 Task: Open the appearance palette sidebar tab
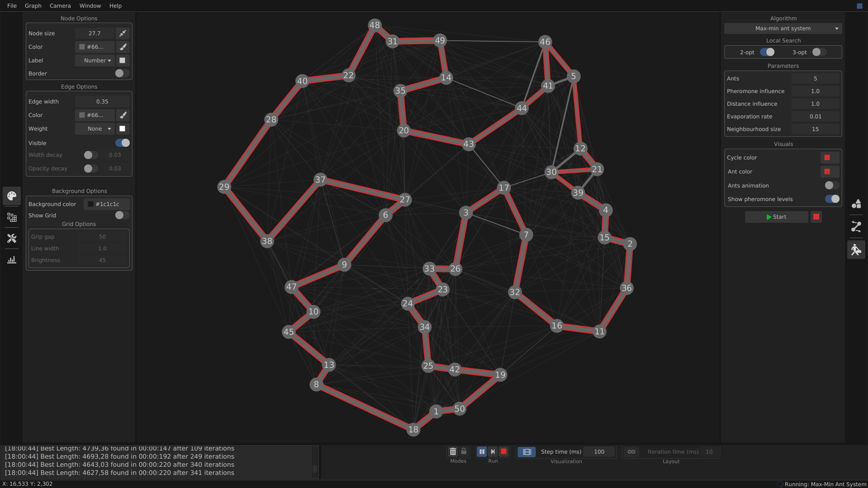pyautogui.click(x=12, y=196)
